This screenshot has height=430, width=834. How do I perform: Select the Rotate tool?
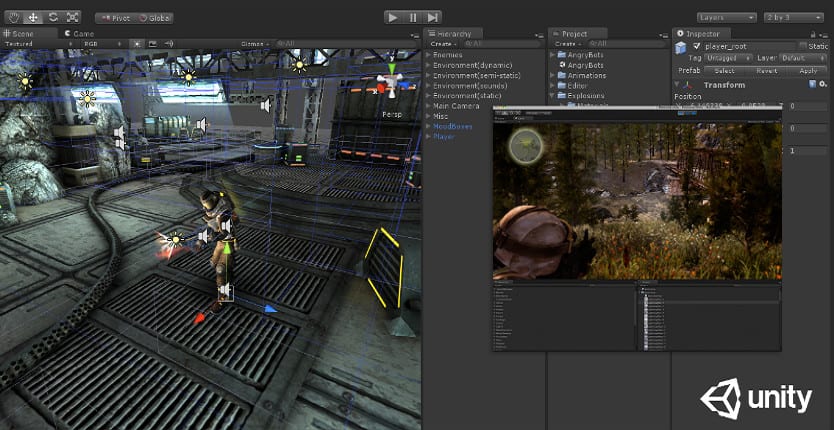pos(52,17)
